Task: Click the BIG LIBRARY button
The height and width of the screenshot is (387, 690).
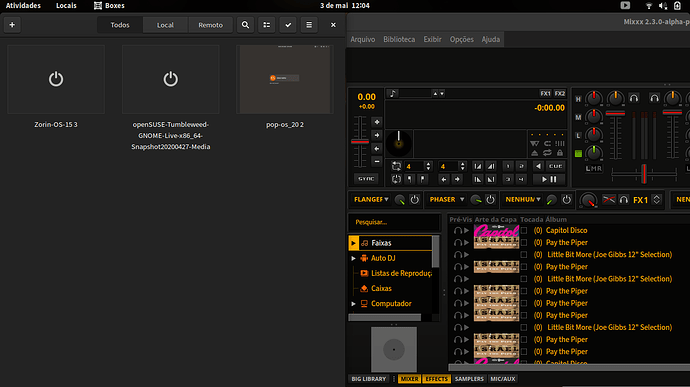Action: [369, 379]
